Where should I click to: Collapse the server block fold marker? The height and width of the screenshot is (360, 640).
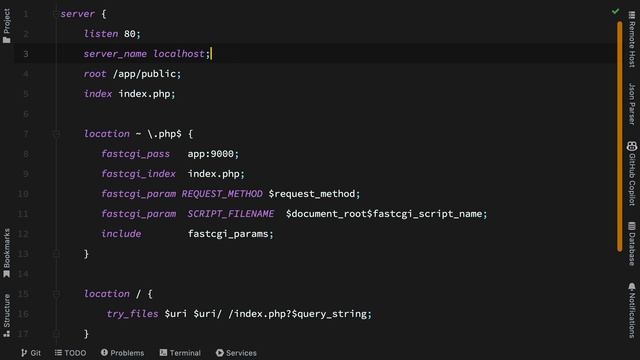[56, 14]
